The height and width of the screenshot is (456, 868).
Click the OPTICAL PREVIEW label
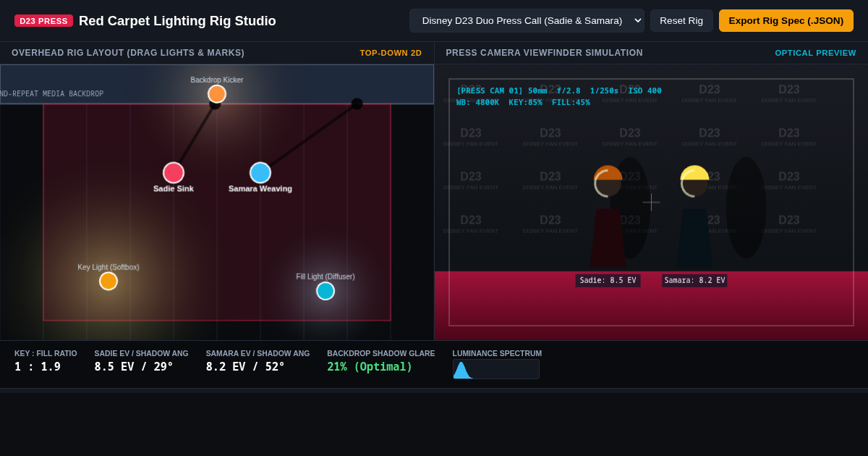815,53
